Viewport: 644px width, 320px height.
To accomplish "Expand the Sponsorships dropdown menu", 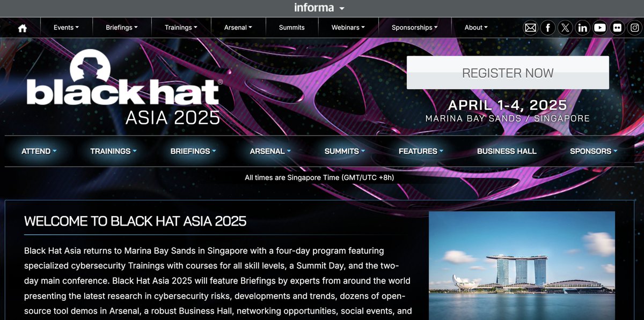I will (x=414, y=27).
